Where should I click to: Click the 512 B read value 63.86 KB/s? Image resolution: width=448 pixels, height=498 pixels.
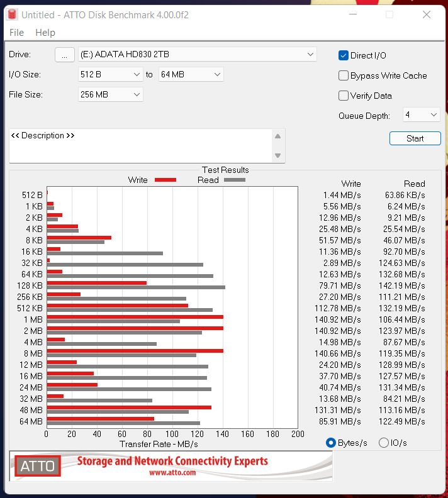click(x=405, y=195)
